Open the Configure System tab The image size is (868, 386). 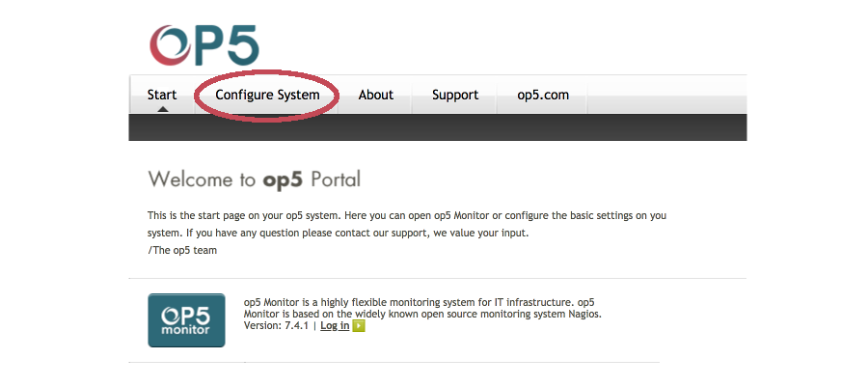[x=267, y=95]
